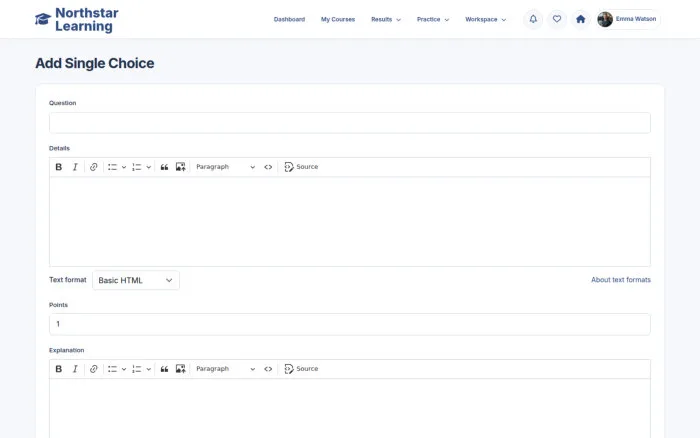The width and height of the screenshot is (700, 438).
Task: Open the Results menu
Action: [386, 20]
